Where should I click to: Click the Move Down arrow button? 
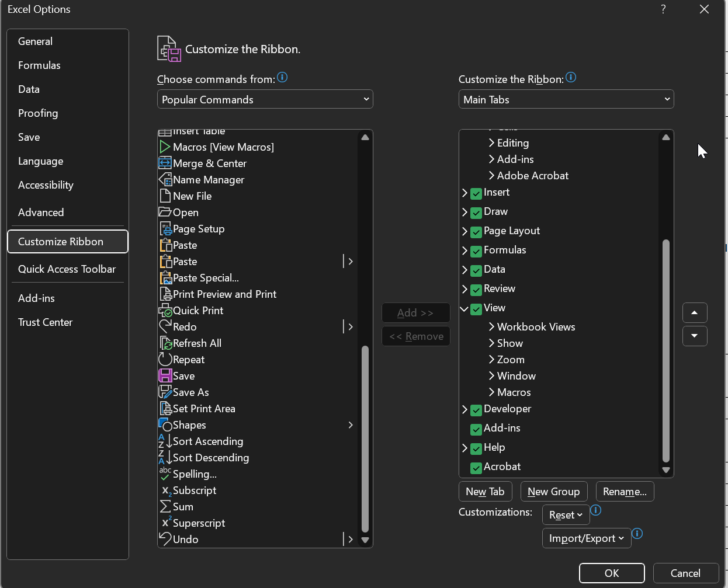pos(695,336)
